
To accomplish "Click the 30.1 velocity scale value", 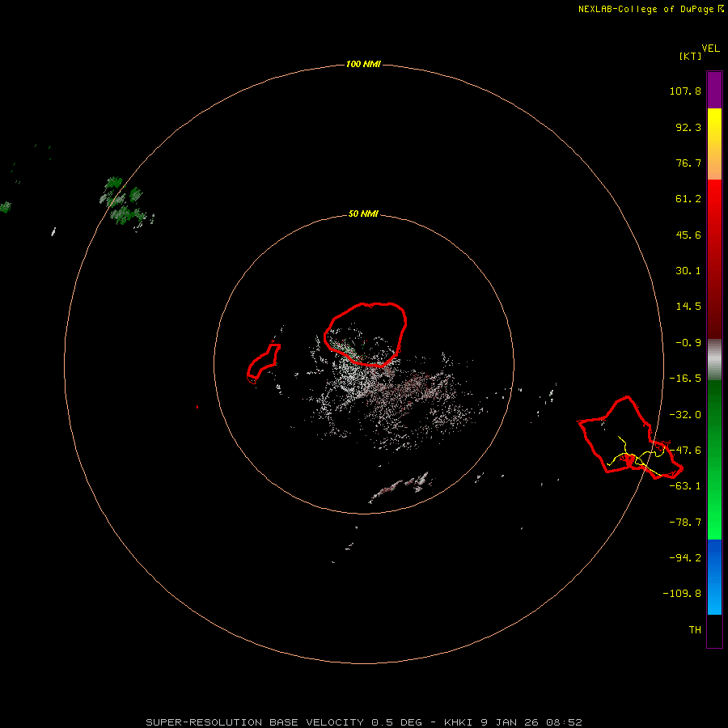I will pyautogui.click(x=688, y=271).
